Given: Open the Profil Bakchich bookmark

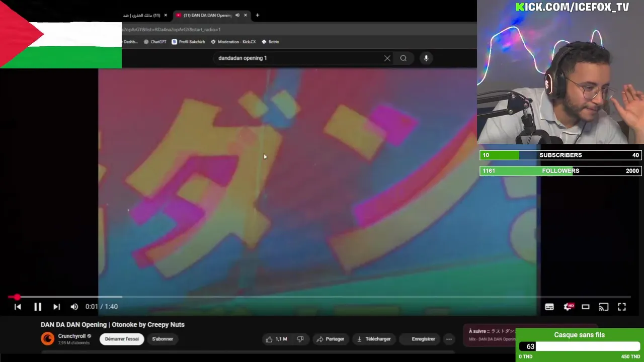Looking at the screenshot, I should (188, 42).
